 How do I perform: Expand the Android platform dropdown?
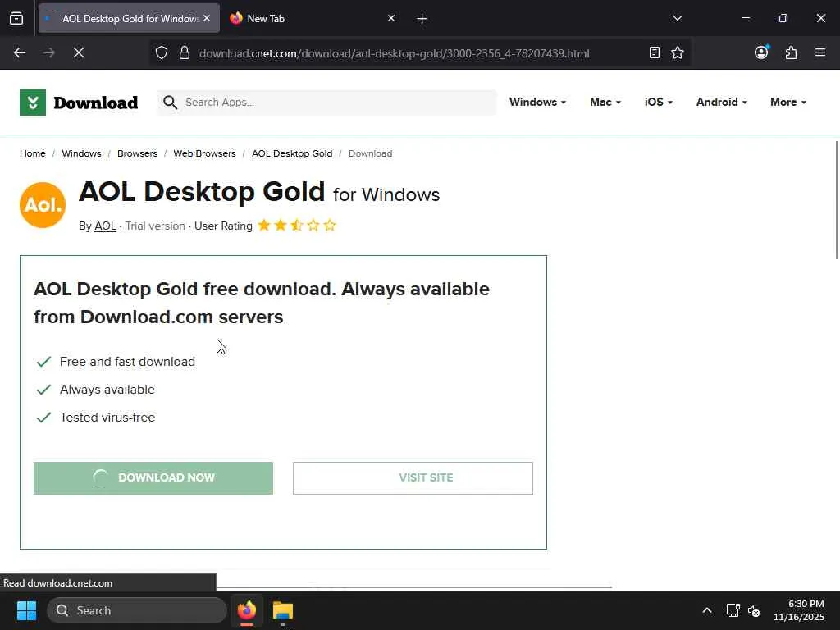722,103
